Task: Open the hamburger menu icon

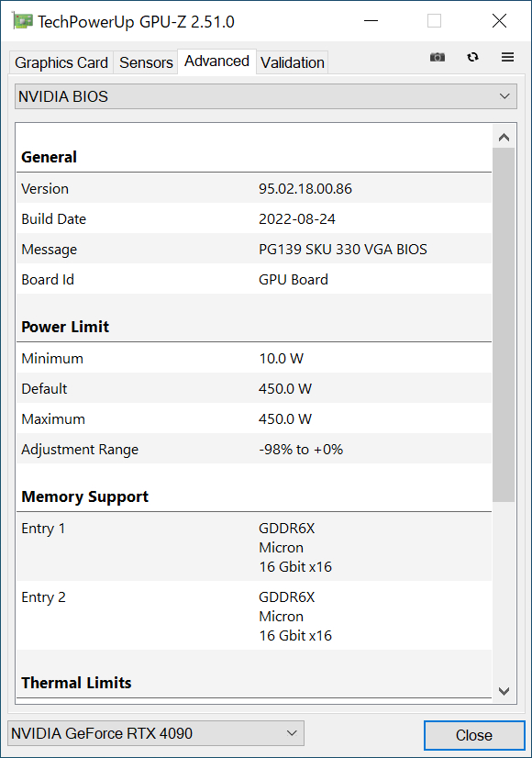Action: pyautogui.click(x=507, y=57)
